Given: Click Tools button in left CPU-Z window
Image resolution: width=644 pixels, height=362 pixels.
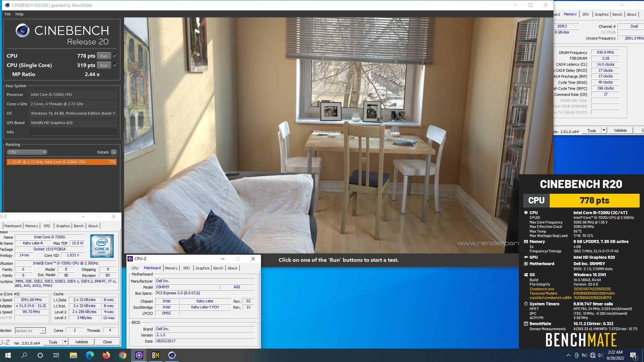Looking at the screenshot, I should point(53,342).
